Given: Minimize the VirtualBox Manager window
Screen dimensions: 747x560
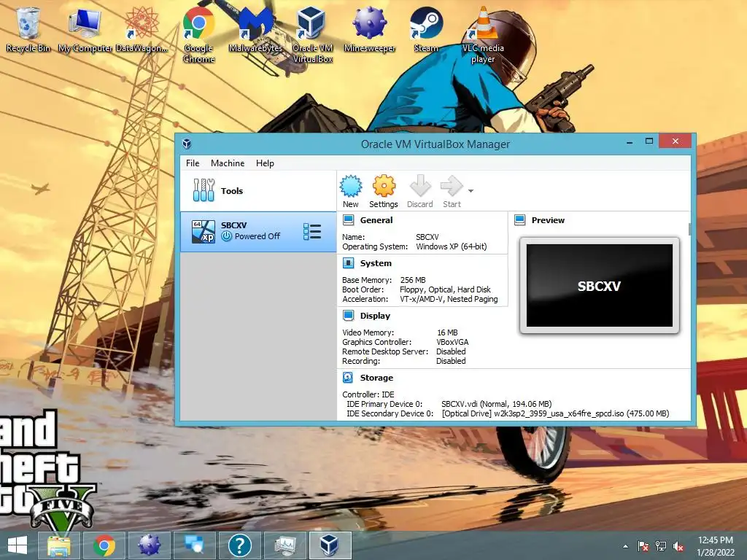Looking at the screenshot, I should [630, 141].
